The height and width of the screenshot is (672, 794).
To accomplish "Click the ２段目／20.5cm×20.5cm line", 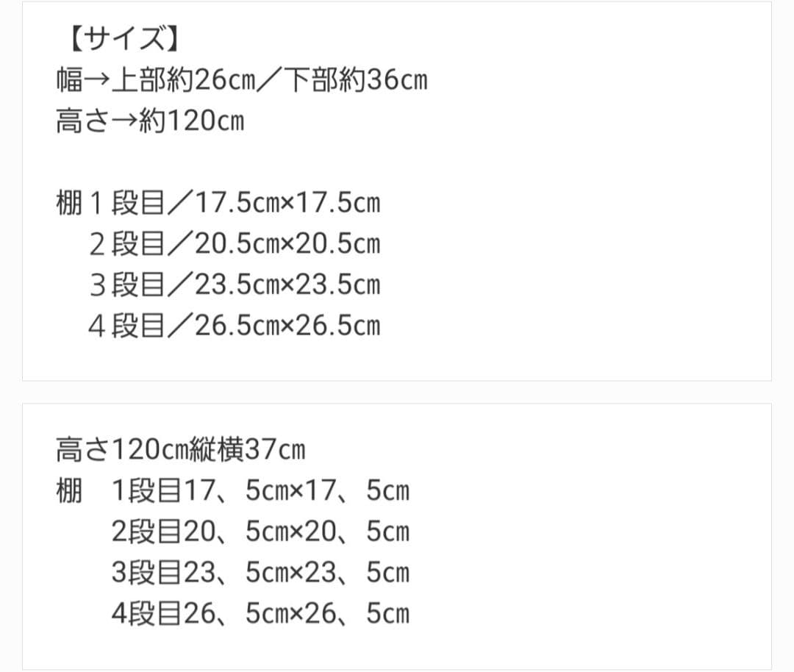I will click(235, 244).
